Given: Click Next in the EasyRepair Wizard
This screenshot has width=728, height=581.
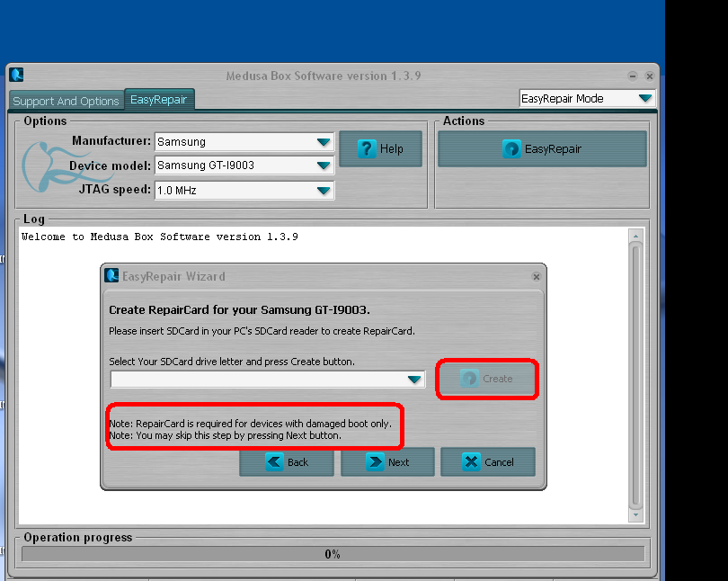Looking at the screenshot, I should [x=387, y=462].
